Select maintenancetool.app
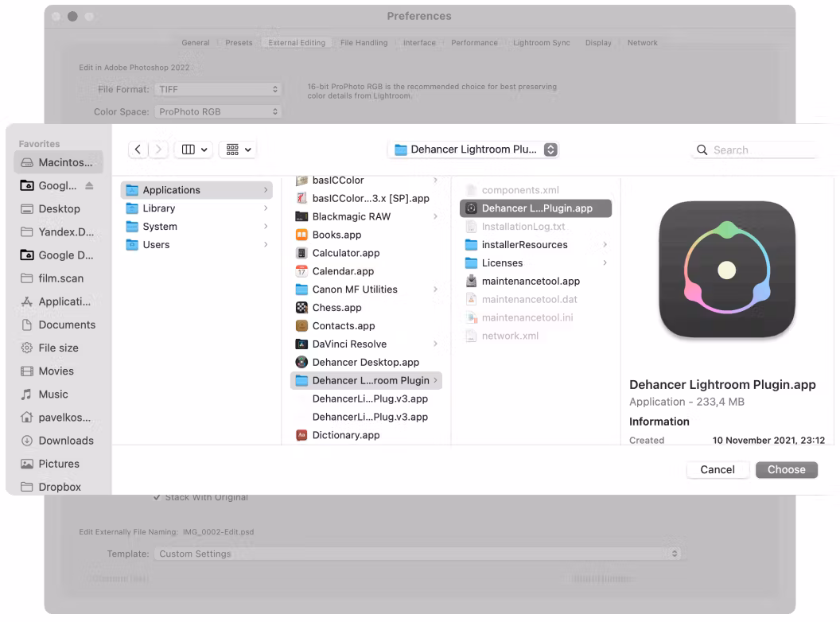 click(535, 281)
